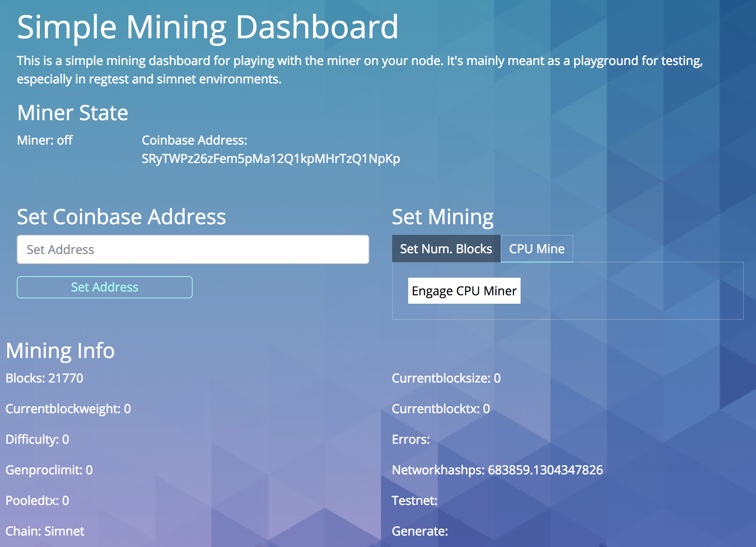Click the Mining Info heading
Image resolution: width=756 pixels, height=547 pixels.
pos(60,350)
